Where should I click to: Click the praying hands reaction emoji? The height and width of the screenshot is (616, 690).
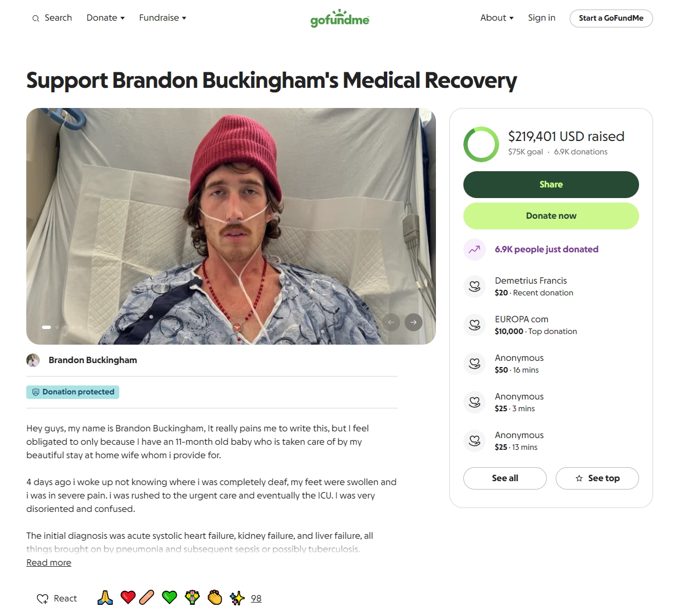105,598
